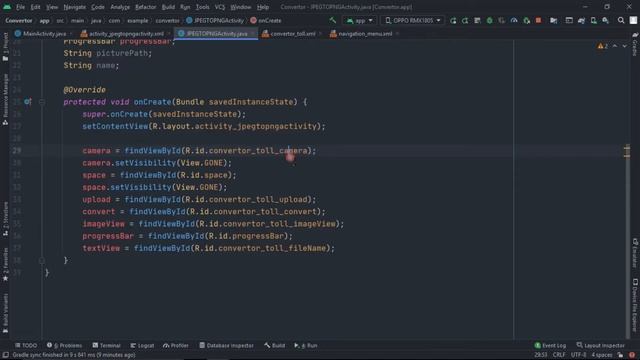640x360 pixels.
Task: Click the red Stop button
Action: coord(538,20)
